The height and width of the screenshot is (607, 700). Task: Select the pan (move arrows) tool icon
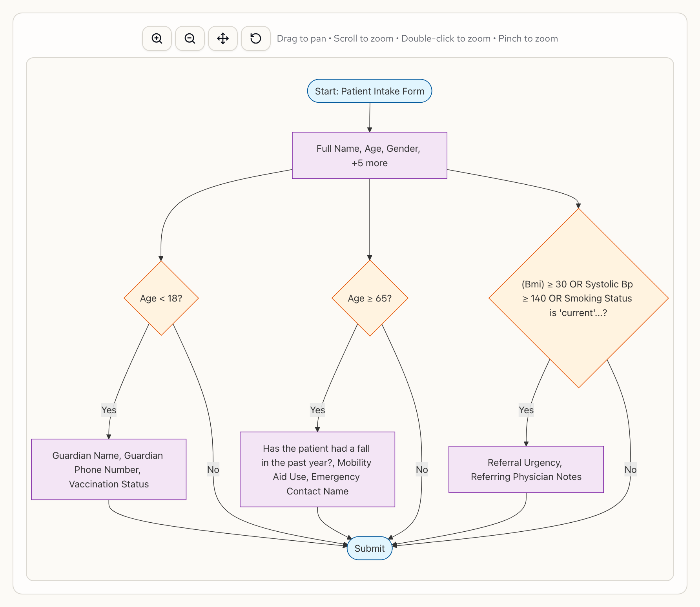coord(223,38)
